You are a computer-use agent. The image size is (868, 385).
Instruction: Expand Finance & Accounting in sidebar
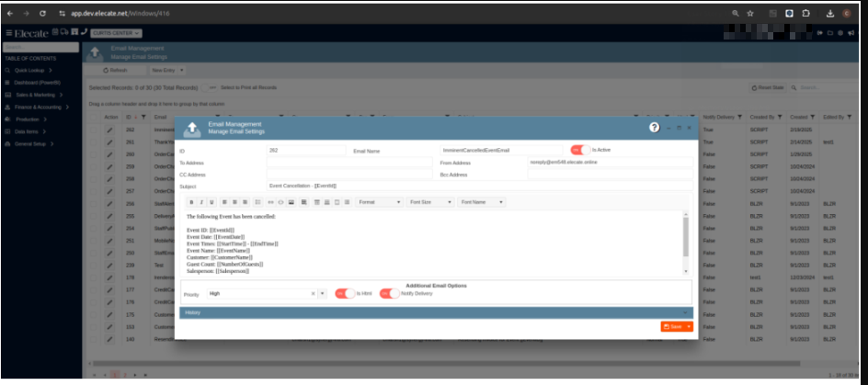39,107
